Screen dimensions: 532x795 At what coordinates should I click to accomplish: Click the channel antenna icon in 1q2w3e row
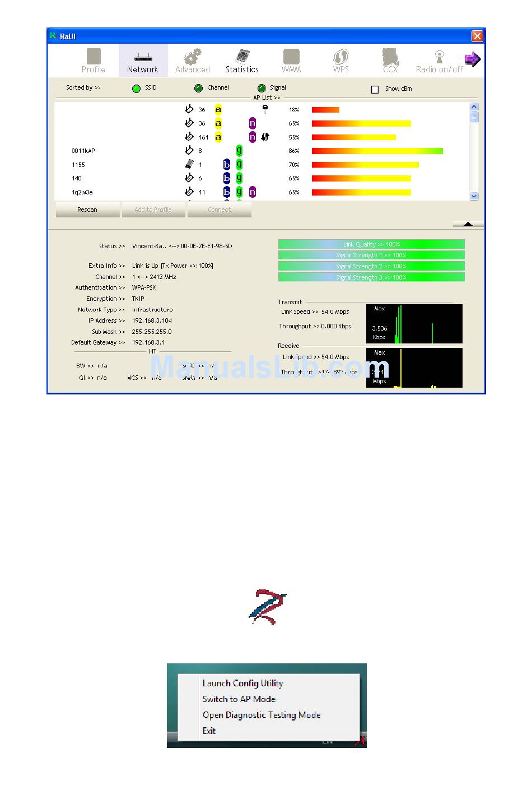tap(189, 192)
